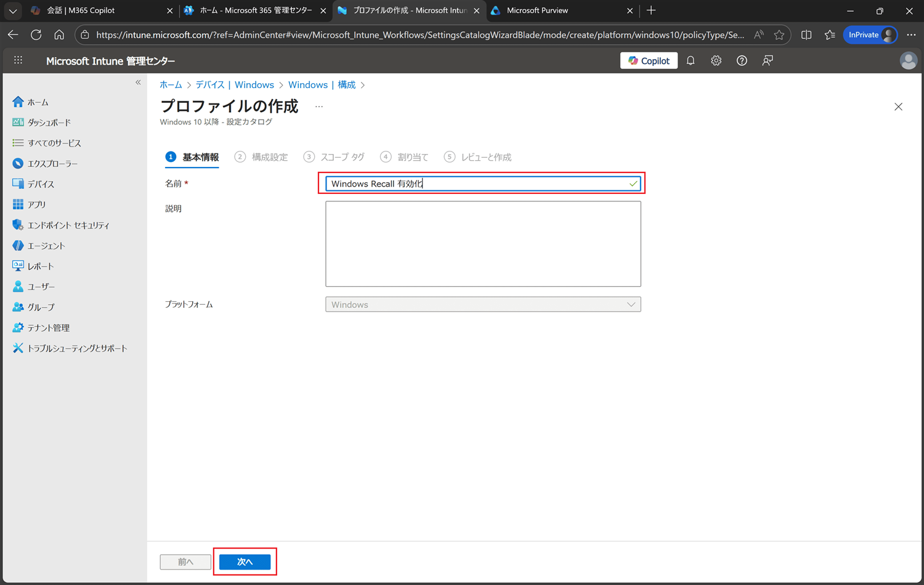Close the Microsoft Purview browser tab

630,10
